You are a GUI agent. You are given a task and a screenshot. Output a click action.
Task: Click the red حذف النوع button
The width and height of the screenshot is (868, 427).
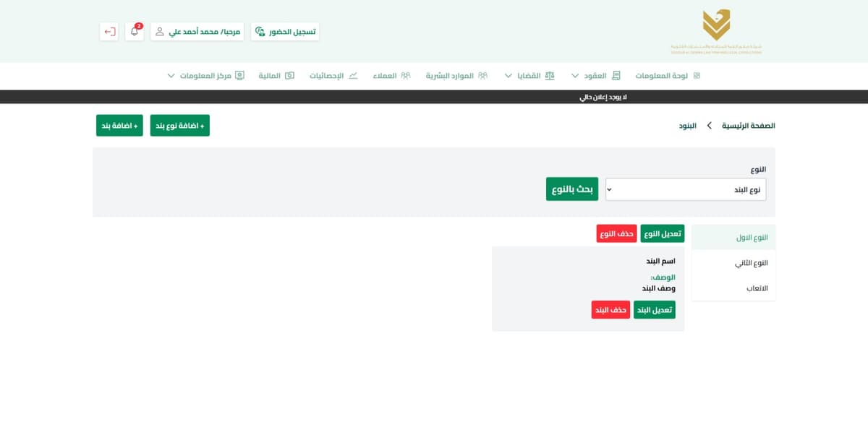(x=617, y=233)
